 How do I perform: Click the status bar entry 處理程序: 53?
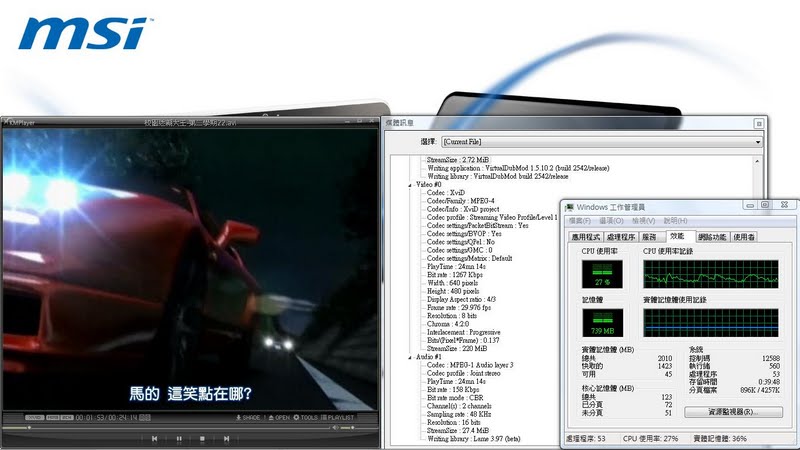coord(586,439)
